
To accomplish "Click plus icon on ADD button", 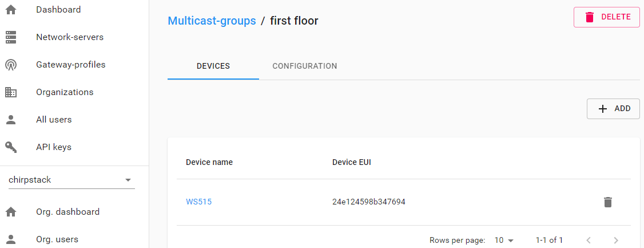I will coord(602,109).
